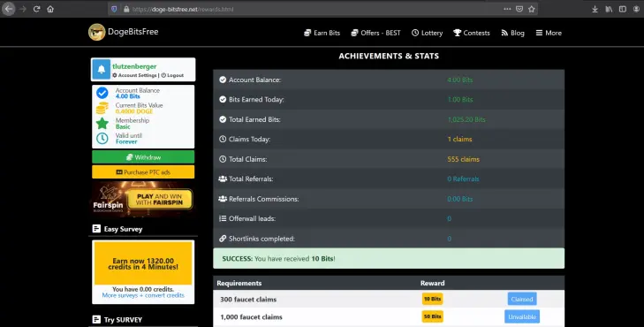Reload the page with the refresh icon
The image size is (644, 327).
(x=36, y=9)
